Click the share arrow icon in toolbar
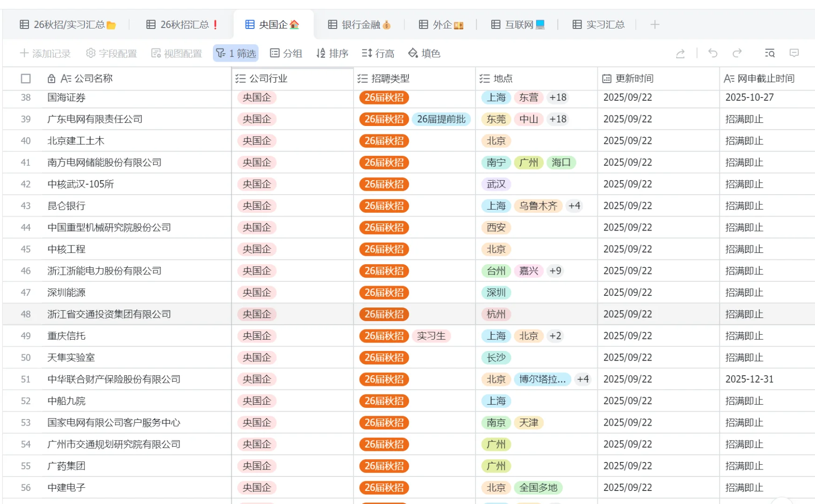The width and height of the screenshot is (815, 504). 680,54
